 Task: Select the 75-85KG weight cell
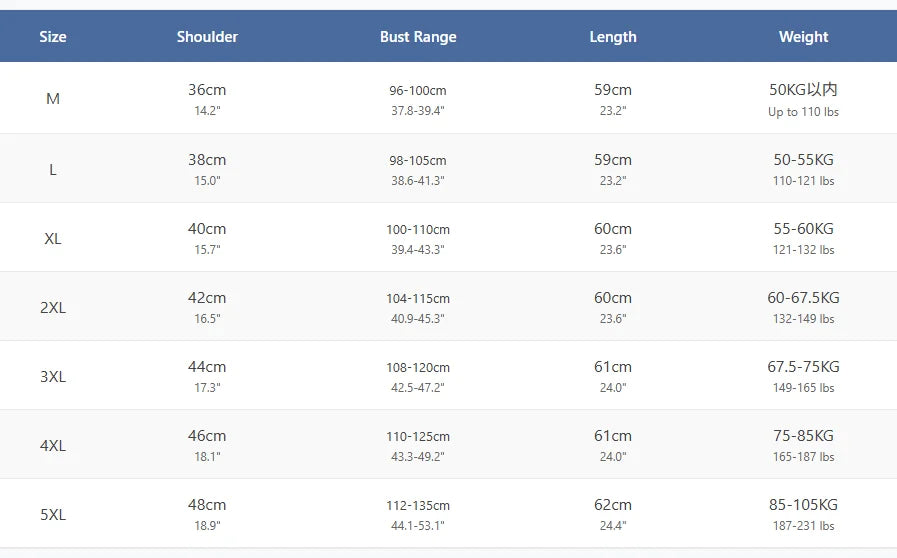(x=803, y=436)
